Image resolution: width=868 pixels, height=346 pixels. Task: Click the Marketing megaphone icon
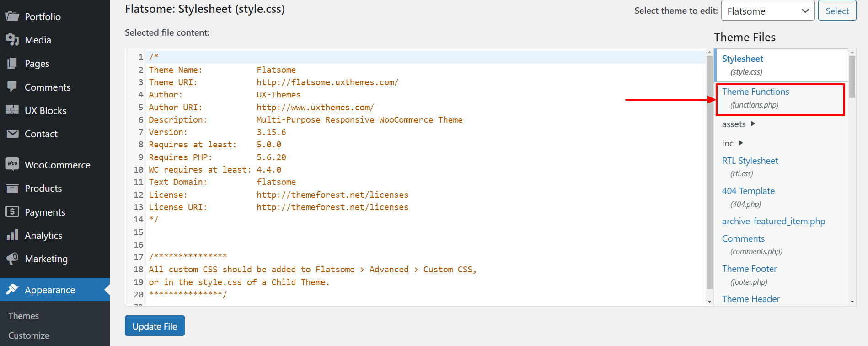[12, 259]
